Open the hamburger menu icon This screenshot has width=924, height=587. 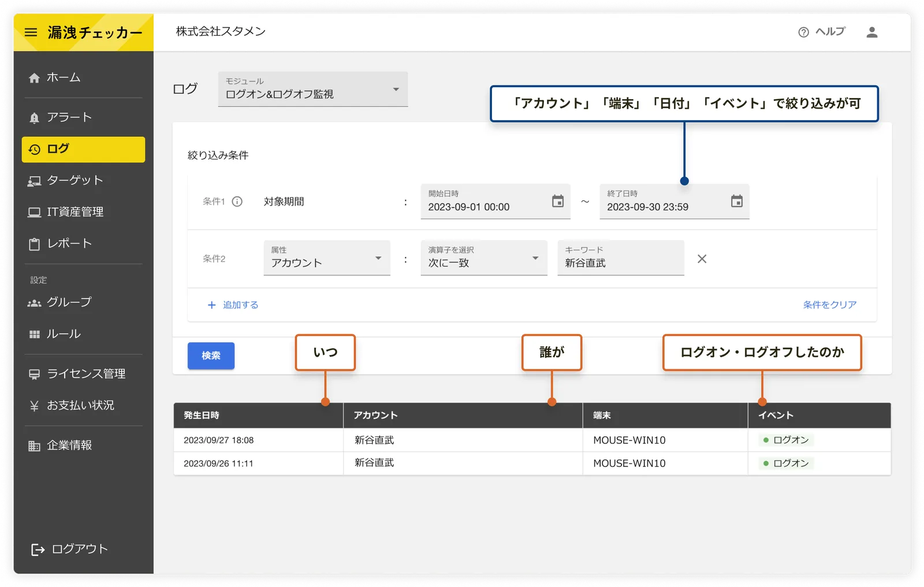pos(31,32)
